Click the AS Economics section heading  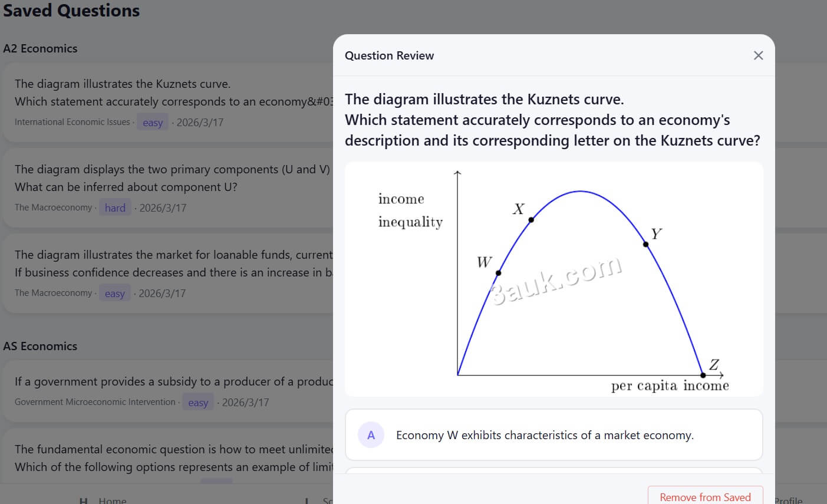coord(40,346)
